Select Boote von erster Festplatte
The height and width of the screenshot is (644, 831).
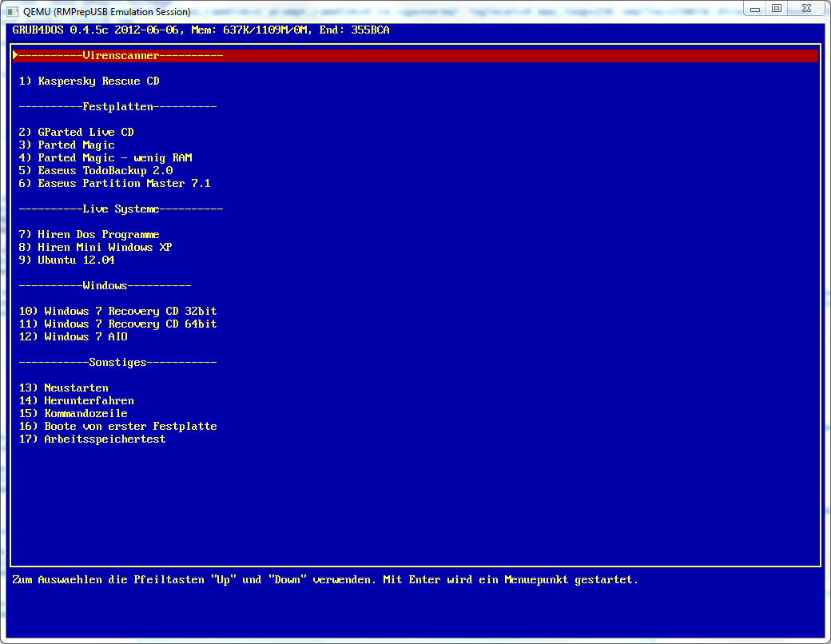[117, 426]
